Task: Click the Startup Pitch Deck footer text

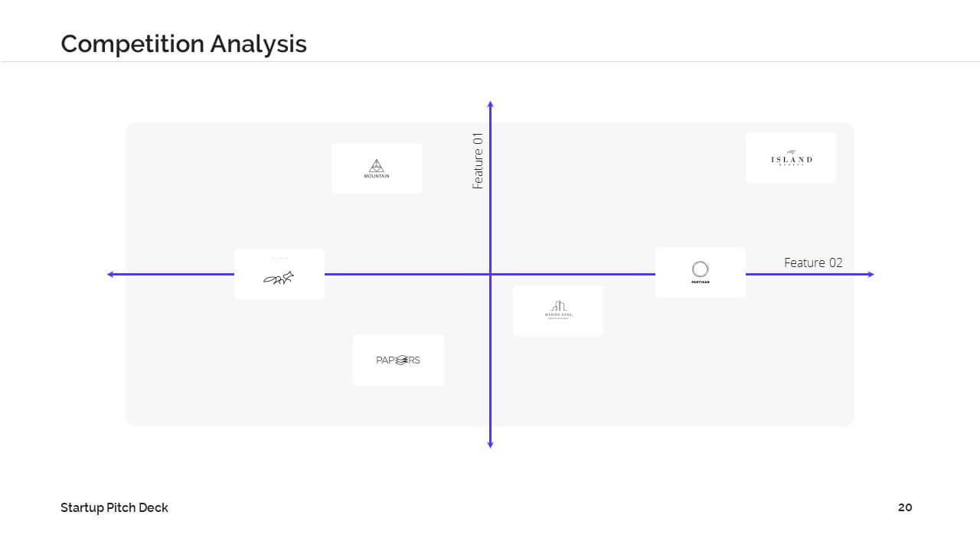Action: click(x=114, y=507)
